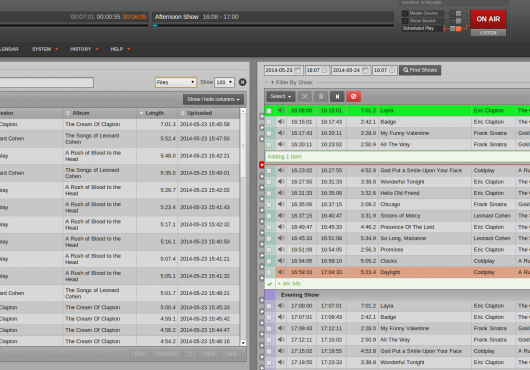
Task: Clear the library search with the X icon
Action: [x=242, y=82]
